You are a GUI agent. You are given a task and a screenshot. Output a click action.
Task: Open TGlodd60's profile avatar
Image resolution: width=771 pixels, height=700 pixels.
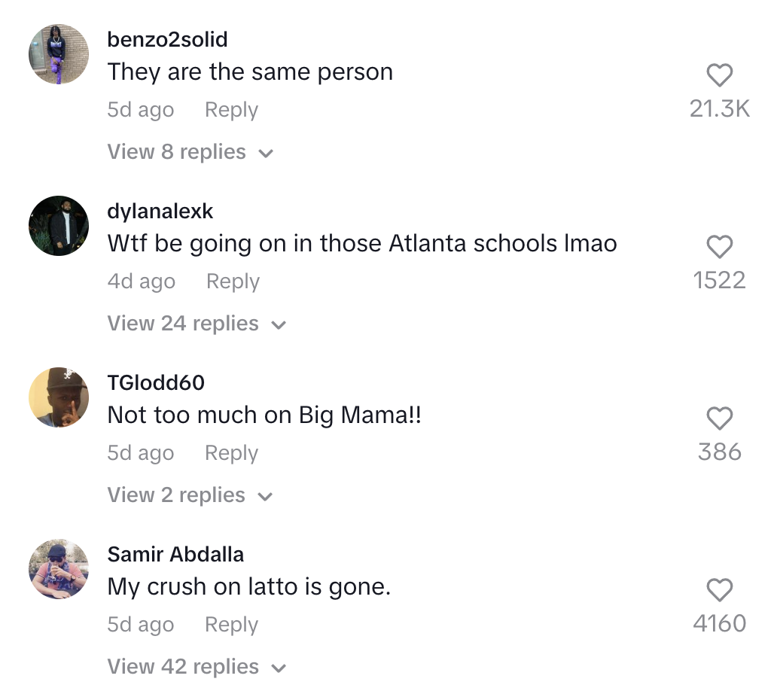[x=59, y=397]
